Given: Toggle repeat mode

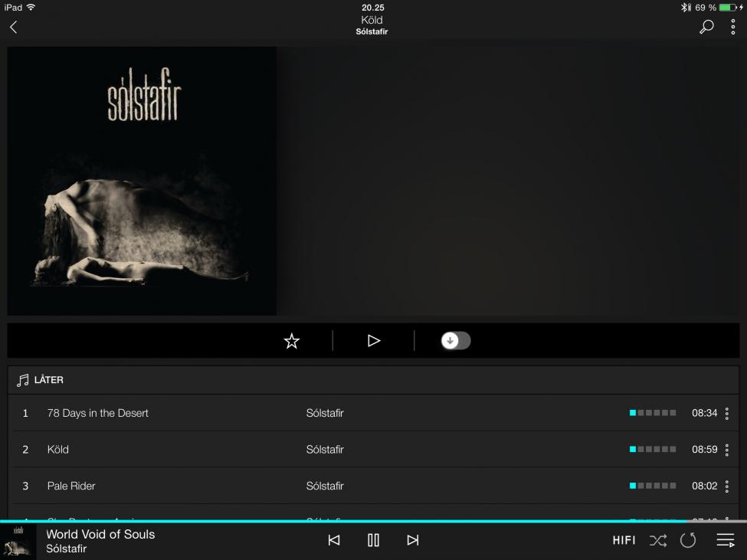Looking at the screenshot, I should [x=688, y=540].
